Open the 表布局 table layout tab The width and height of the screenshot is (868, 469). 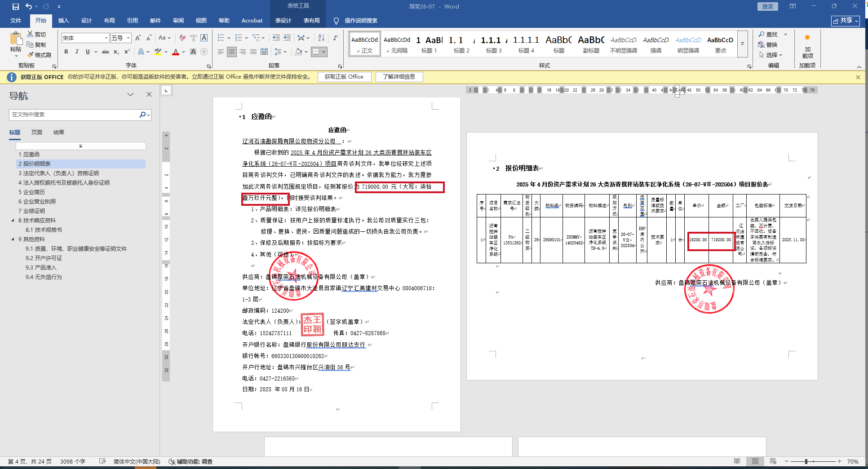click(312, 21)
